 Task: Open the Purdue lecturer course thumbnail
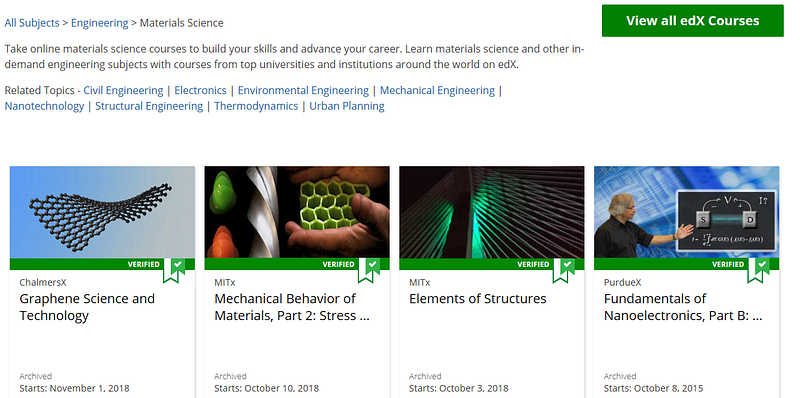pyautogui.click(x=687, y=212)
